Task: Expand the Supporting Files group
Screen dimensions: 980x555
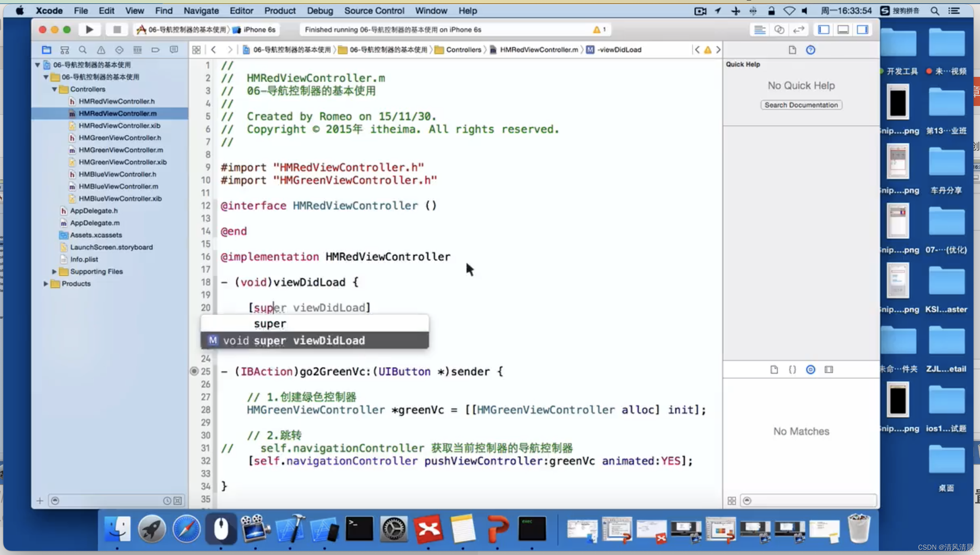Action: 54,271
